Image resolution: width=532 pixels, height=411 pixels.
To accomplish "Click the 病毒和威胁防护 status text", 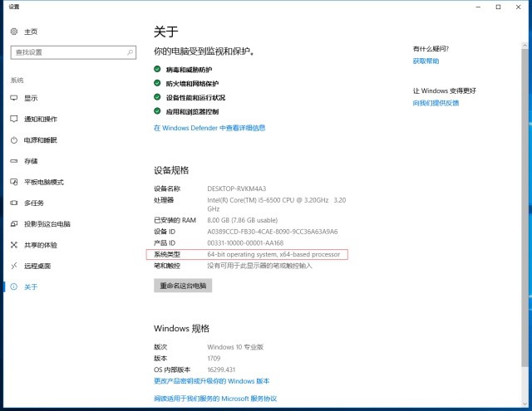I will tap(189, 70).
